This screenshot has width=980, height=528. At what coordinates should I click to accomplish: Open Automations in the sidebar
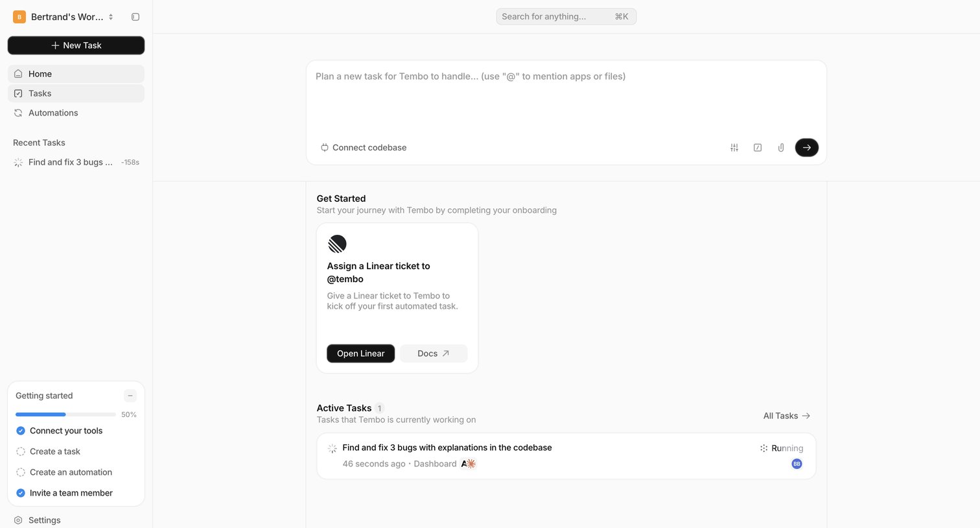tap(76, 113)
